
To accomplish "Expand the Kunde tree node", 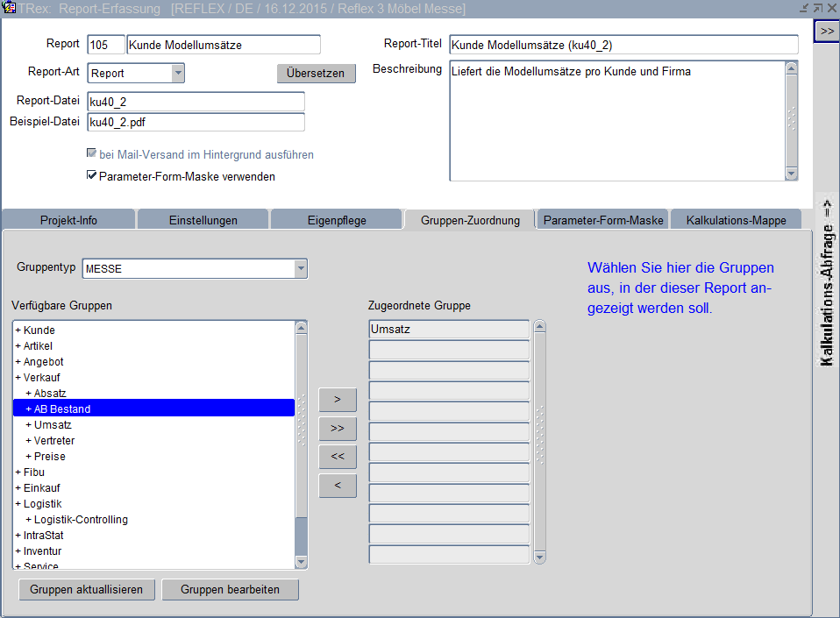I will (18, 330).
